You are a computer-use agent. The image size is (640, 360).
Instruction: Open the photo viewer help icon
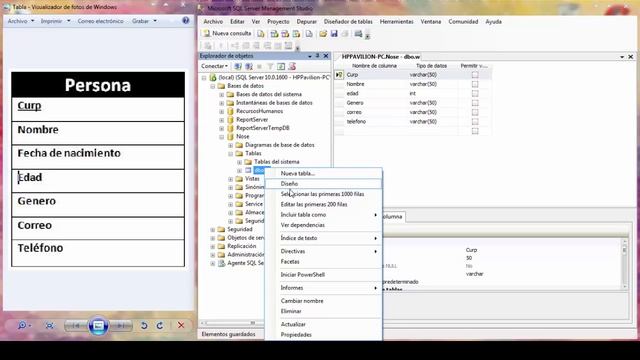coord(186,20)
